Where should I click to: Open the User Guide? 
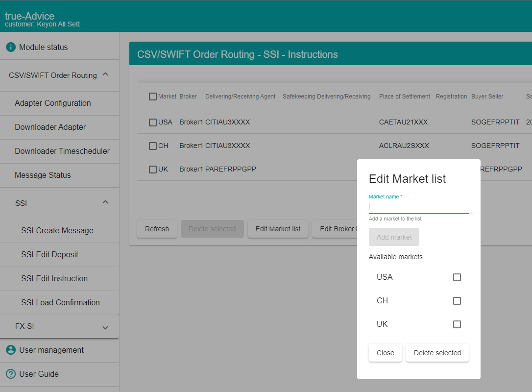(59, 374)
